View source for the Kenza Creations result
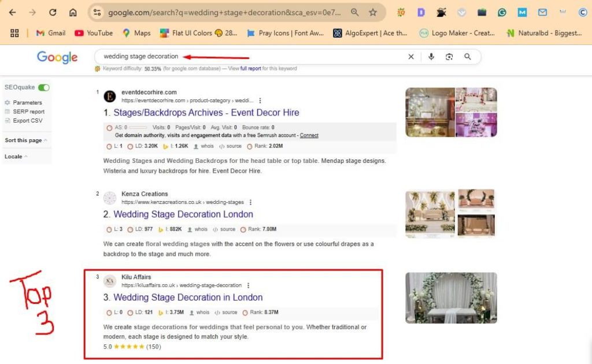 (224, 229)
